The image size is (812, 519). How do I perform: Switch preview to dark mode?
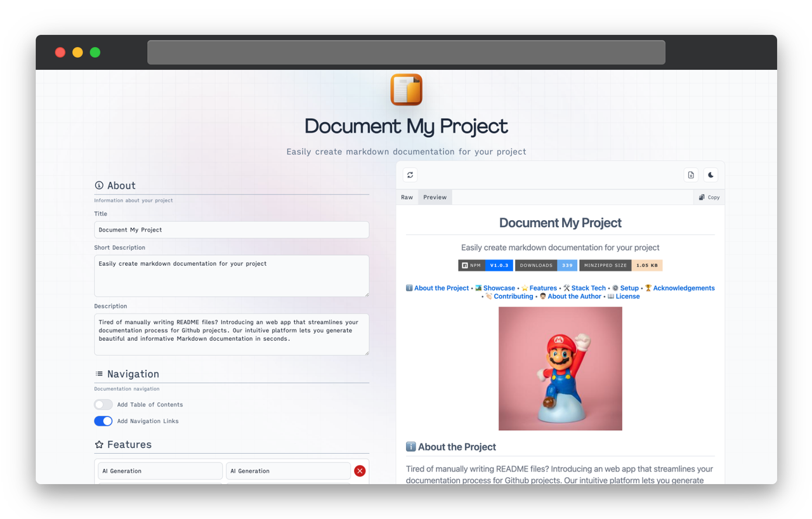[710, 174]
